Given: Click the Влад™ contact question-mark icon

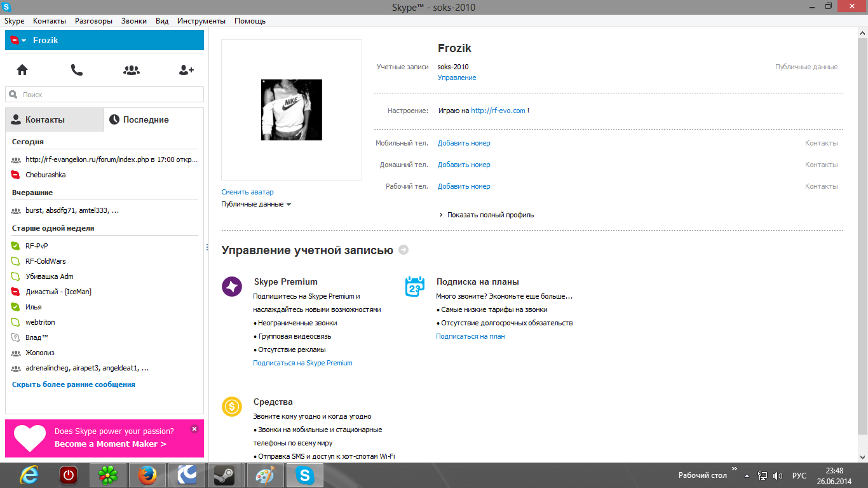Looking at the screenshot, I should [16, 337].
